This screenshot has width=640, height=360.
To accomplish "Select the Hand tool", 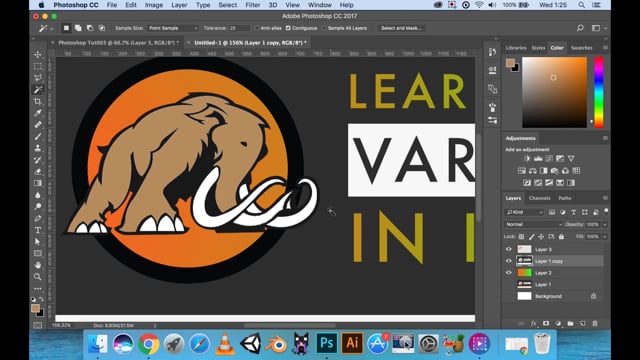I will 38,265.
